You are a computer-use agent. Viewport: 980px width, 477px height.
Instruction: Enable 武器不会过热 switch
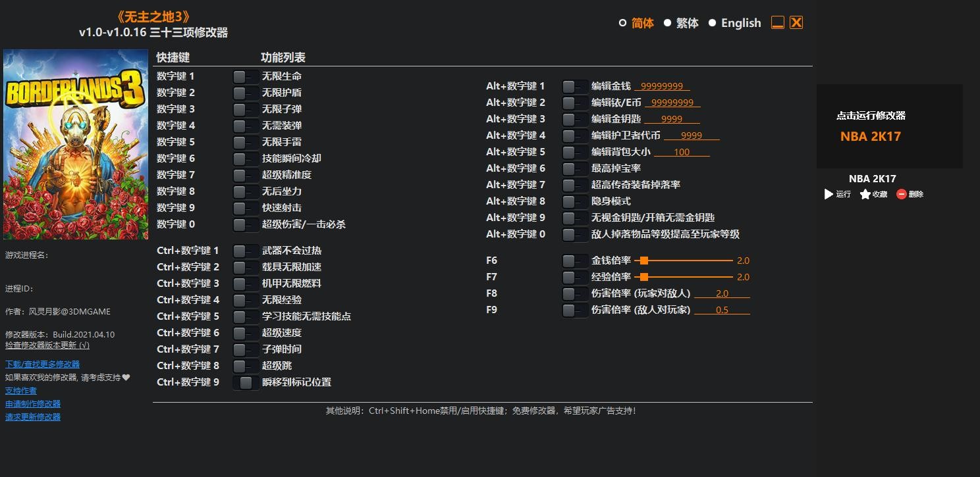tap(245, 251)
